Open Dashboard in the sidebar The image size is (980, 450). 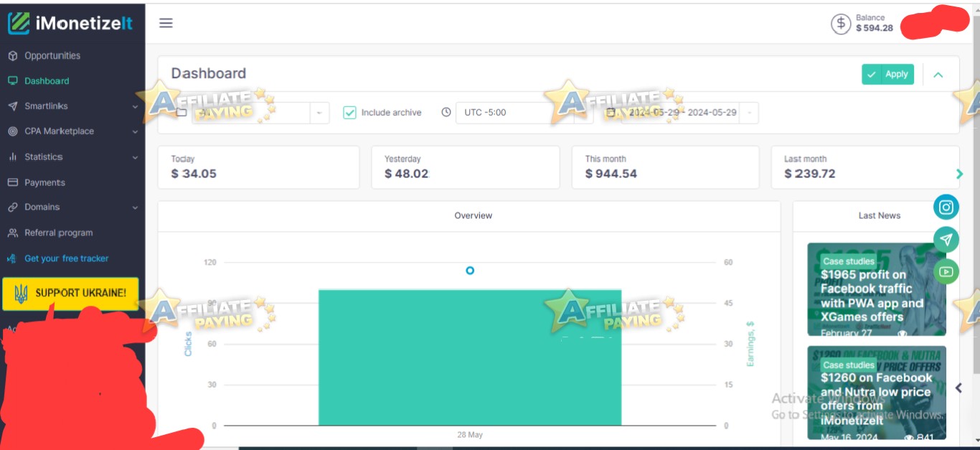coord(47,81)
